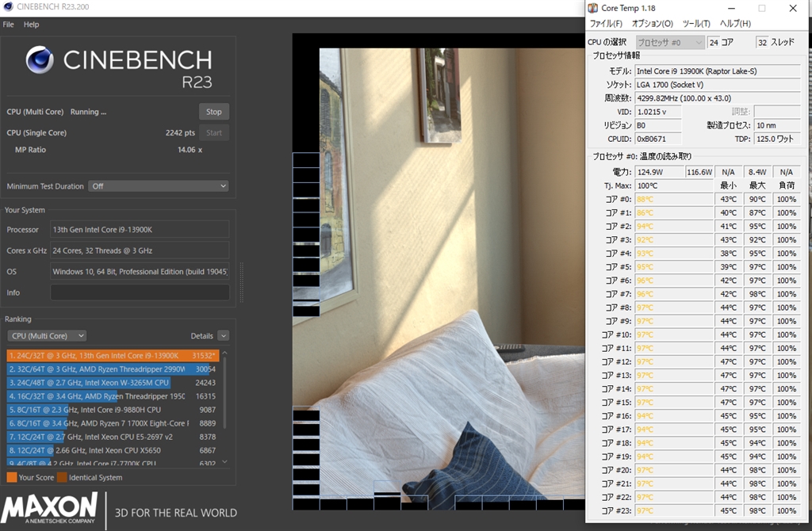
Task: Open the Help menu in Cinebench
Action: [x=31, y=25]
